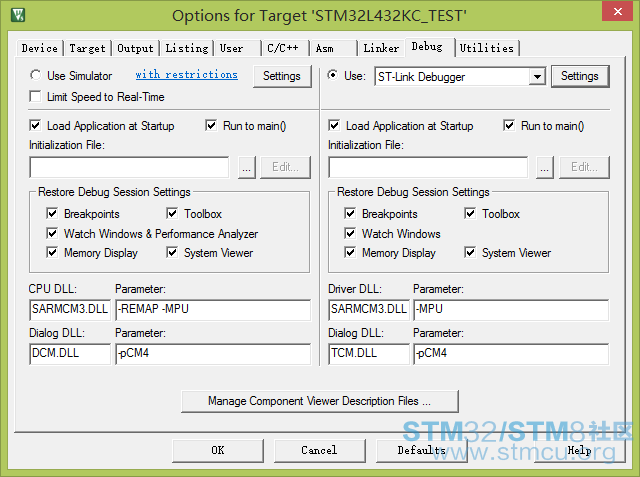This screenshot has width=640, height=477.
Task: Select the Use hardware debugger radio button
Action: [333, 75]
